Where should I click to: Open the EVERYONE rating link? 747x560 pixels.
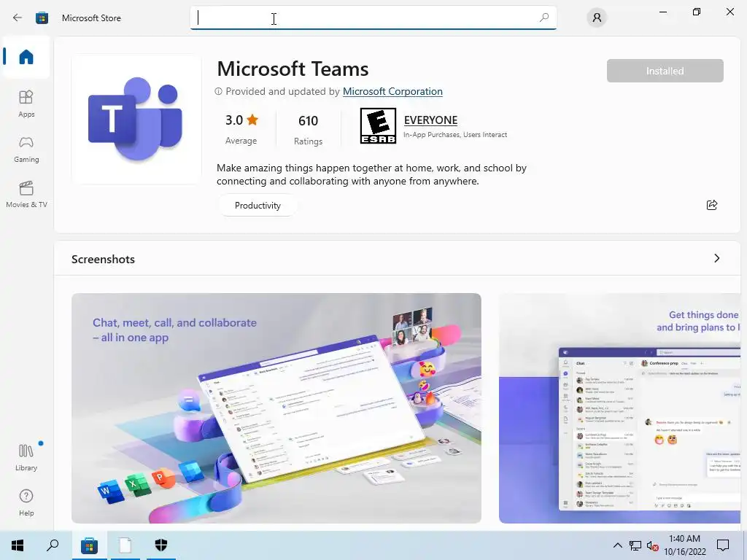pos(430,120)
